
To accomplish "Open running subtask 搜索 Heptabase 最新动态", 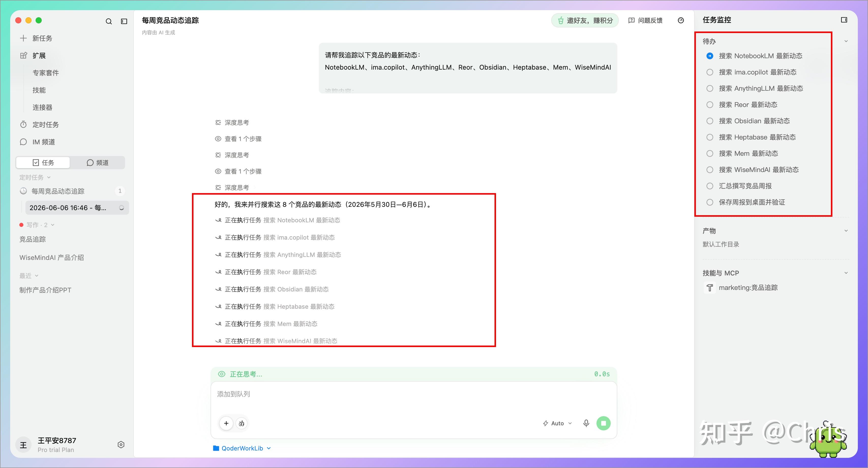I will (x=275, y=306).
